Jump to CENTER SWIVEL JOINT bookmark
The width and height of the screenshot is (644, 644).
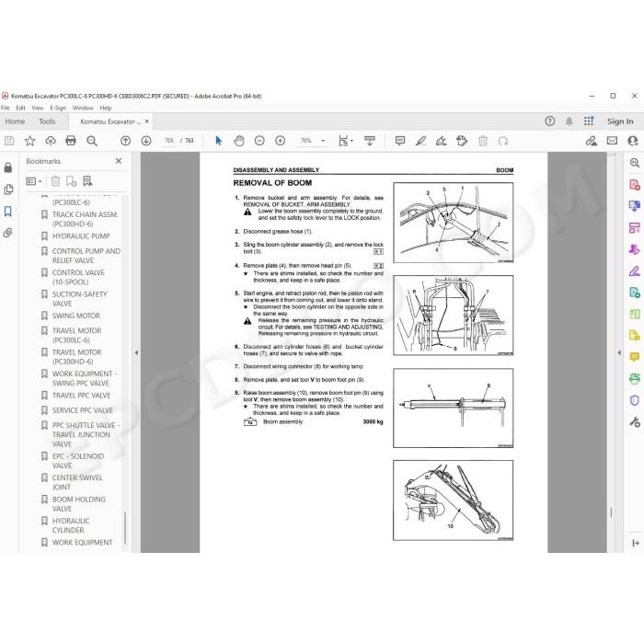click(77, 482)
